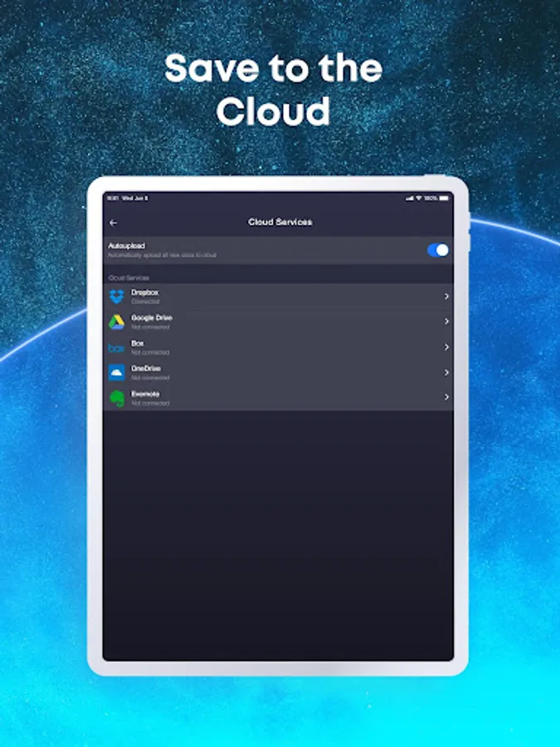This screenshot has height=747, width=560.
Task: Click the Wi-Fi icon in status bar
Action: point(419,198)
